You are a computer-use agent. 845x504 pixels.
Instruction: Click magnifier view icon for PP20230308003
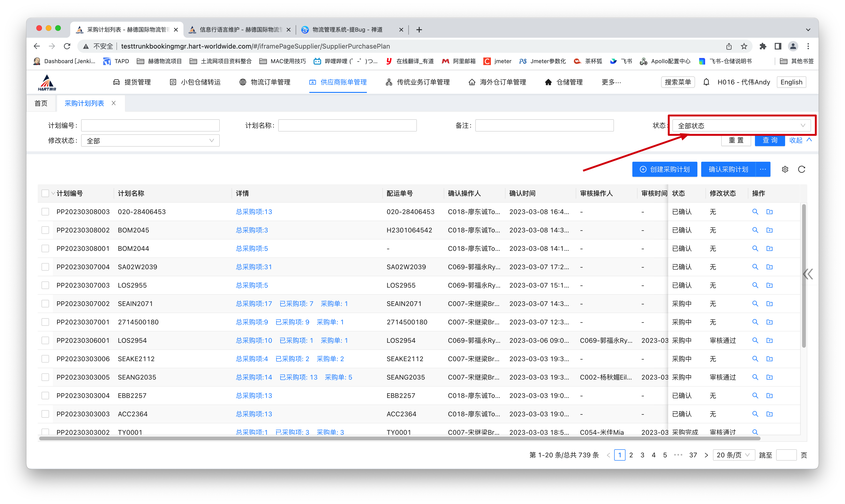(x=755, y=212)
